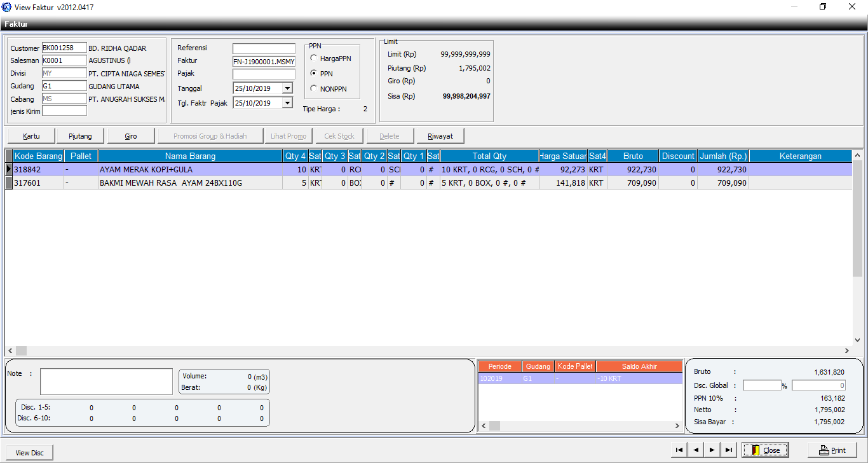Click the Close button with door icon
868x463 pixels.
pos(765,450)
